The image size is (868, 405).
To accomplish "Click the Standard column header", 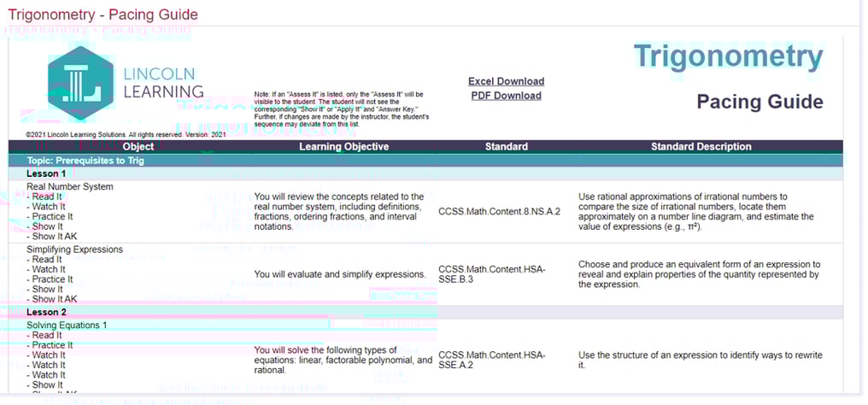I will (x=506, y=147).
